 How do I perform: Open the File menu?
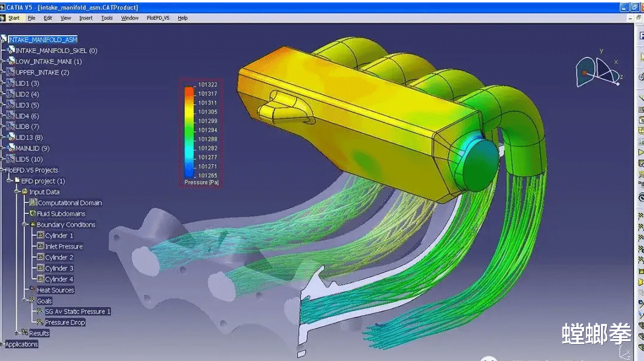tap(31, 18)
